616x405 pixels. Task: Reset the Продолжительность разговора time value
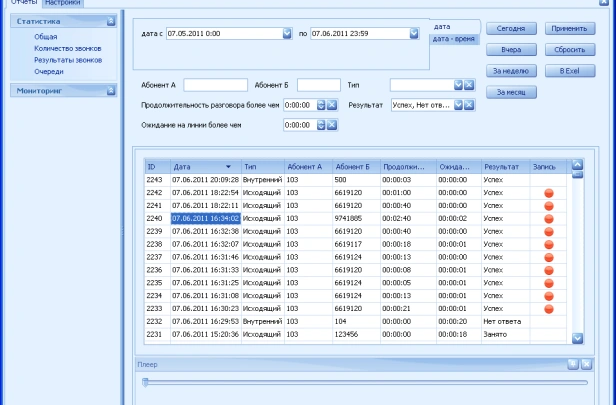pos(333,104)
